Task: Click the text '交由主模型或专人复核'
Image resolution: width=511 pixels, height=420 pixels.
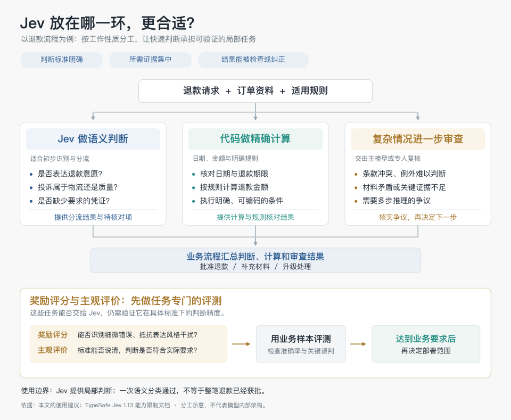Action: click(388, 159)
